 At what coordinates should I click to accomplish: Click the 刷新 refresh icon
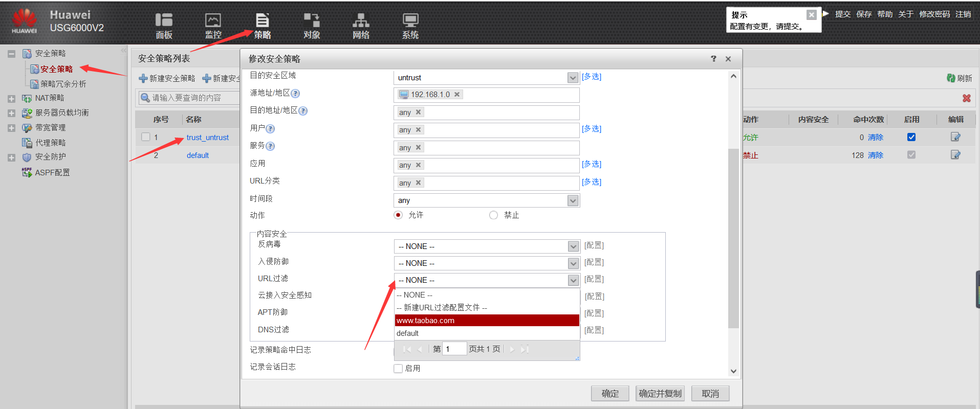tap(950, 78)
